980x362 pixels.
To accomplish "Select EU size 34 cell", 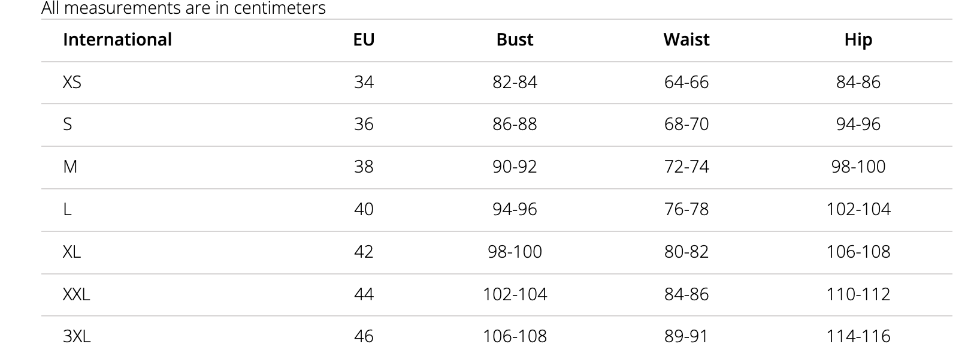I will click(364, 82).
